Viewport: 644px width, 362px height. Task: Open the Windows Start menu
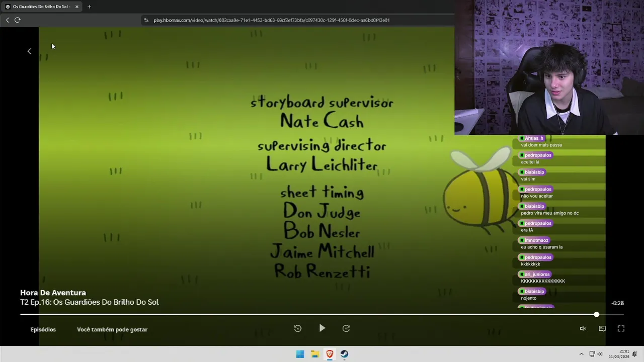pyautogui.click(x=300, y=354)
